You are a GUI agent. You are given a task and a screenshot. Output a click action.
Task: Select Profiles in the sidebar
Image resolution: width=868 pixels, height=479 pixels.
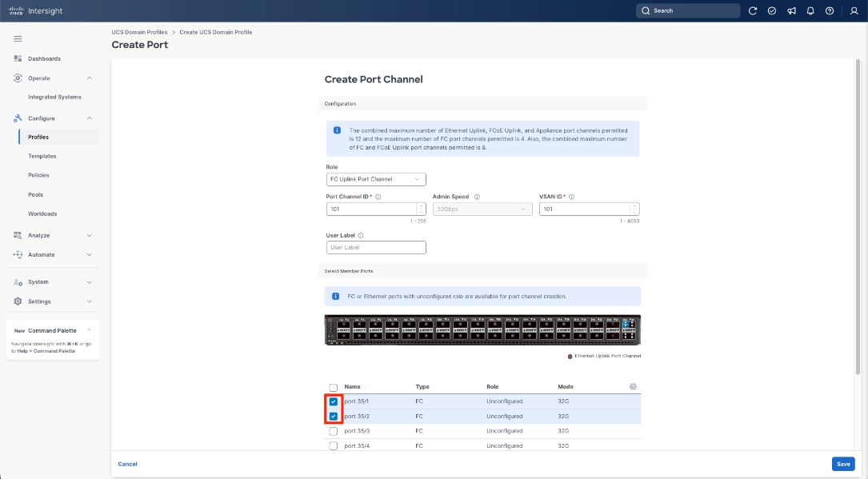58,138
